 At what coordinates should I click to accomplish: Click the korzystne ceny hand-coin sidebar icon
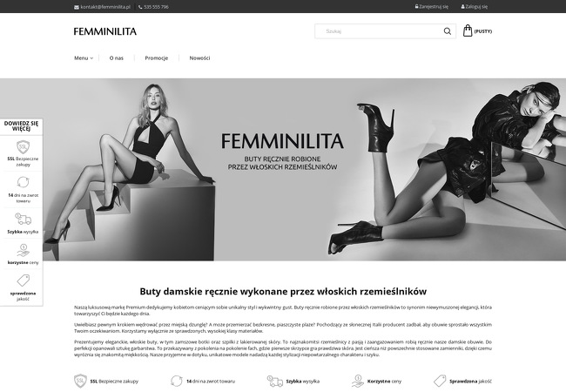click(x=24, y=250)
